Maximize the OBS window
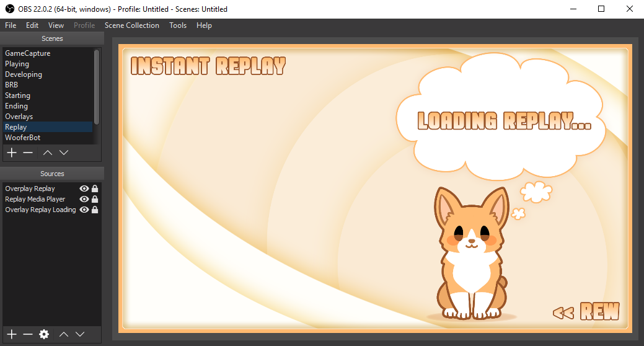The height and width of the screenshot is (346, 644). [601, 9]
